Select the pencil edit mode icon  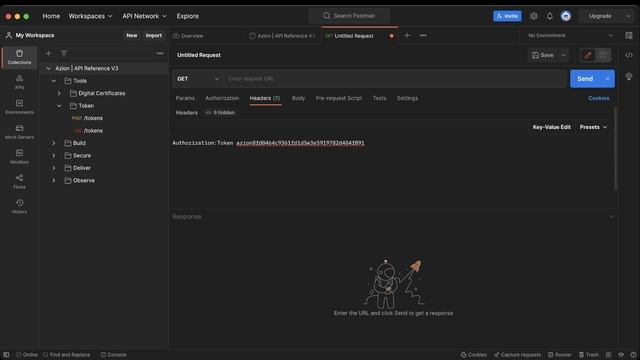tap(588, 55)
